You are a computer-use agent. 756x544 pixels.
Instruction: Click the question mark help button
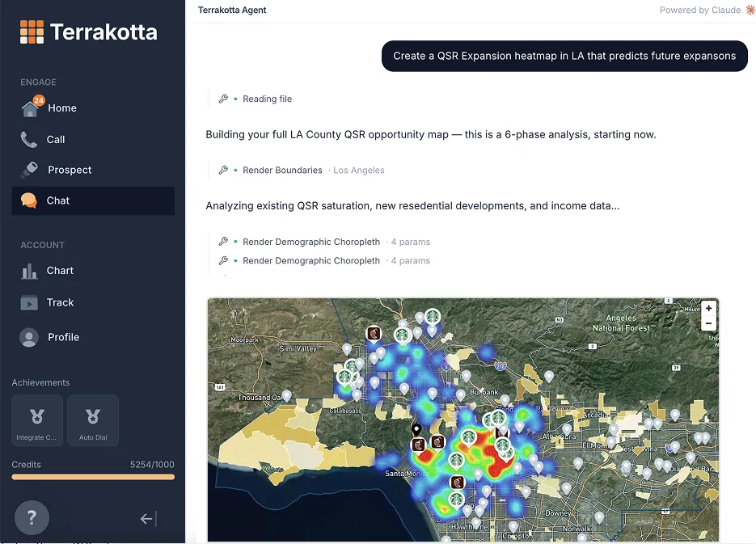point(32,518)
